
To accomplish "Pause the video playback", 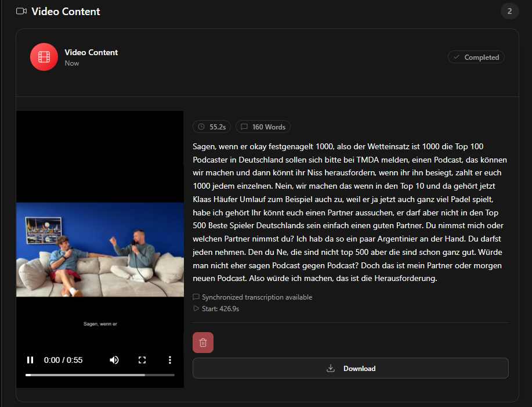I will click(30, 360).
